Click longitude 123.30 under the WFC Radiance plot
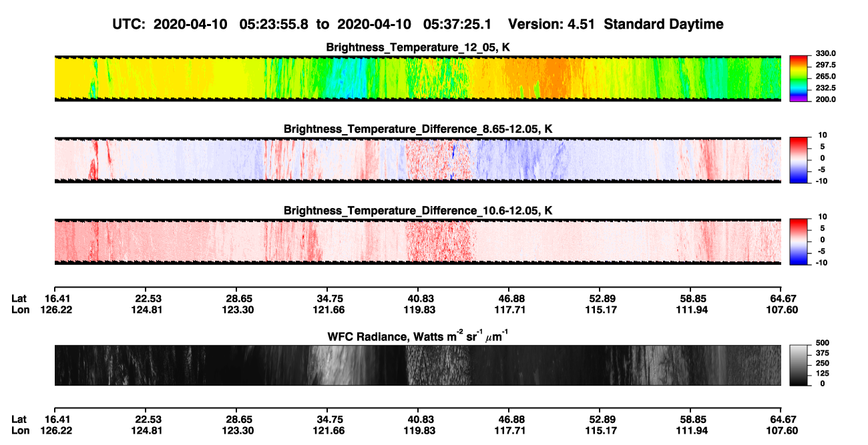The image size is (868, 445). coord(238,430)
